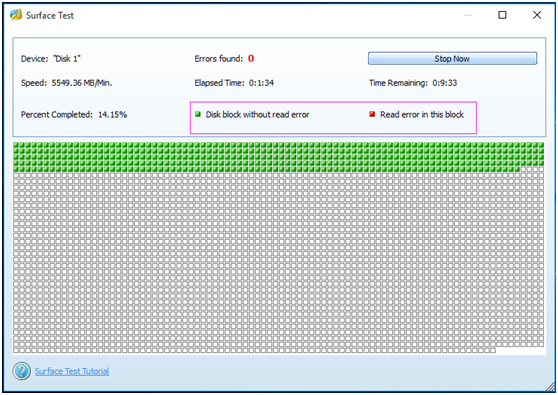
Task: Click the Surface Test app icon in title bar
Action: 16,15
